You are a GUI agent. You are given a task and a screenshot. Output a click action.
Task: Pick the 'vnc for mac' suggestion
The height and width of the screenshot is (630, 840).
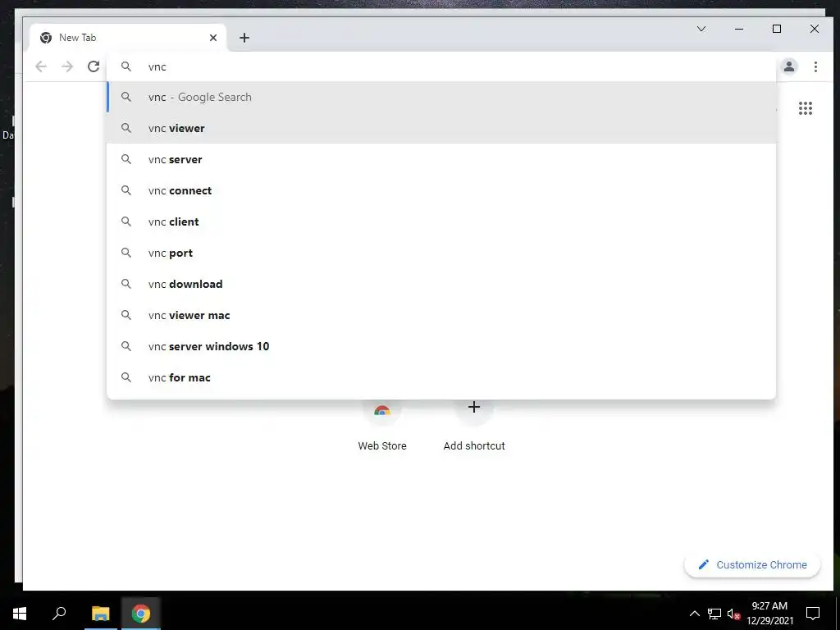click(x=441, y=377)
